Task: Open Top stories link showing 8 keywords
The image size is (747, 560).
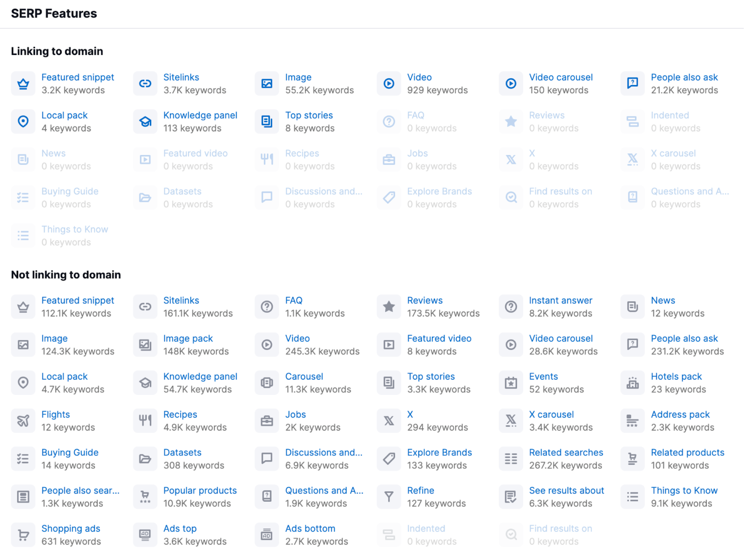Action: pyautogui.click(x=309, y=115)
